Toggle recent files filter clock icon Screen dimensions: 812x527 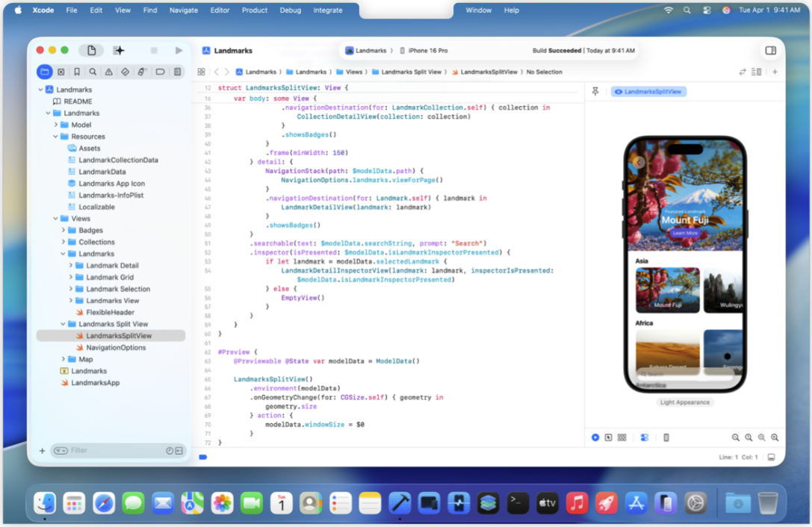(x=170, y=450)
